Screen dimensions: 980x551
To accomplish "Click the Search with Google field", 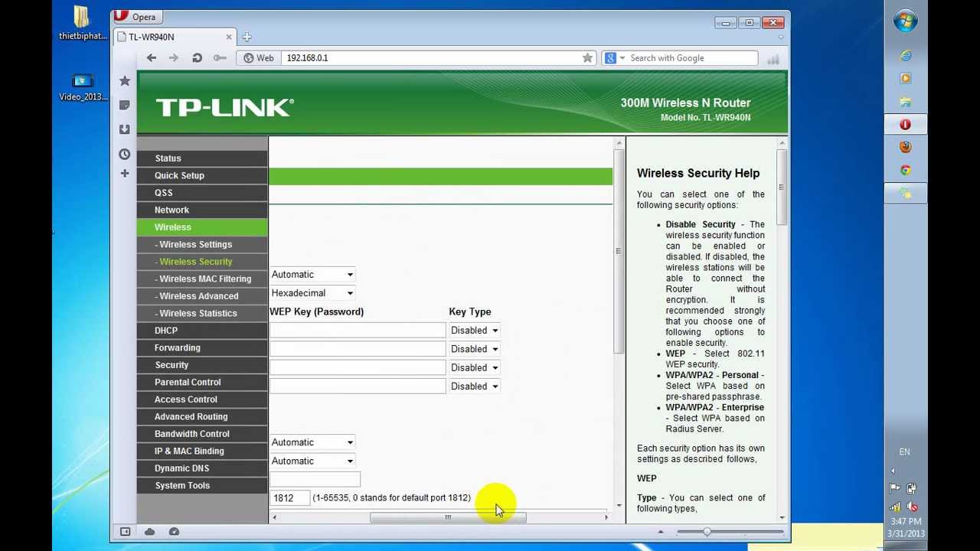I will click(691, 58).
